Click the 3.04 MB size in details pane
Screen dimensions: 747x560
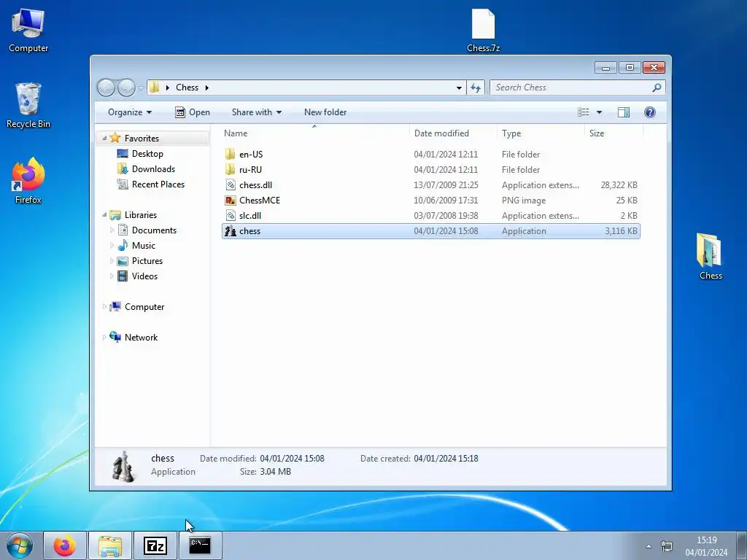pos(275,472)
